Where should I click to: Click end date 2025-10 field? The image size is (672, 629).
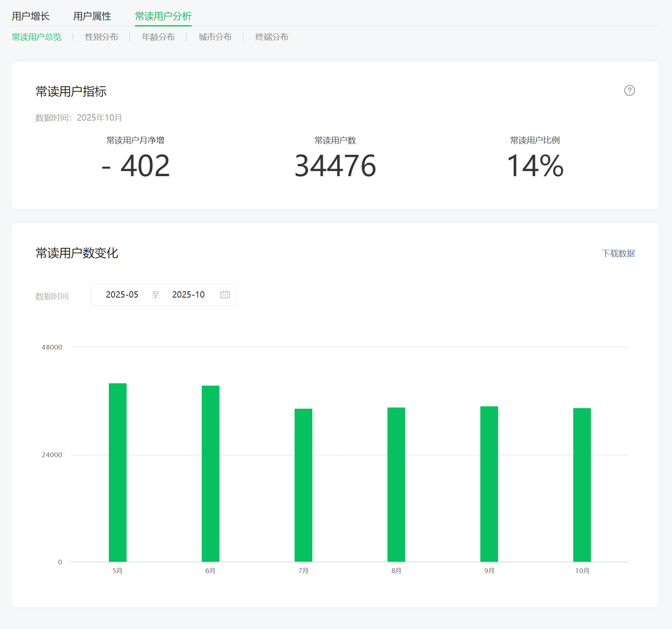point(188,295)
